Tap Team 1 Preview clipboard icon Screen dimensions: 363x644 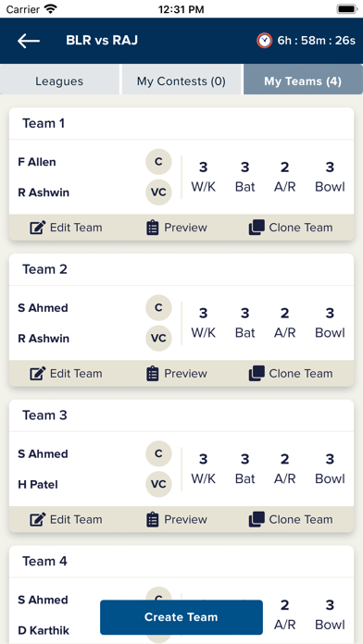click(x=153, y=228)
